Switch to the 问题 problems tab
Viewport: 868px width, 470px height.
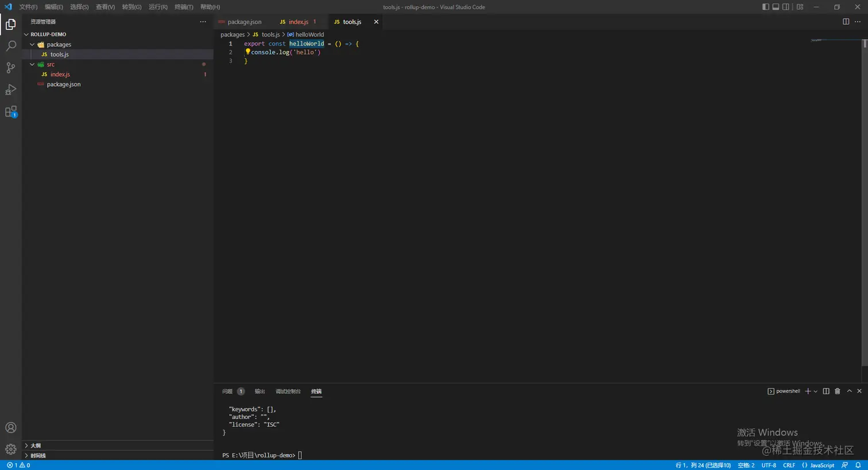tap(227, 391)
